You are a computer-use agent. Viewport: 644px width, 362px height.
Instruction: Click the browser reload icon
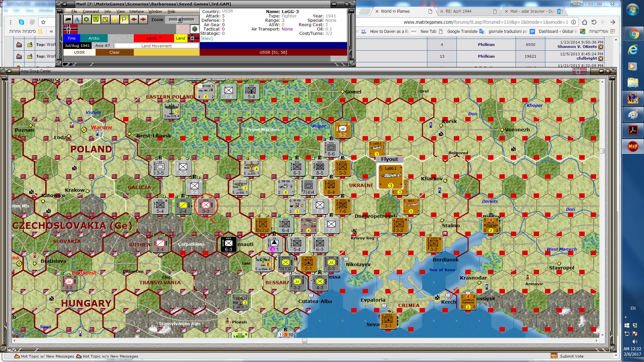[x=594, y=22]
